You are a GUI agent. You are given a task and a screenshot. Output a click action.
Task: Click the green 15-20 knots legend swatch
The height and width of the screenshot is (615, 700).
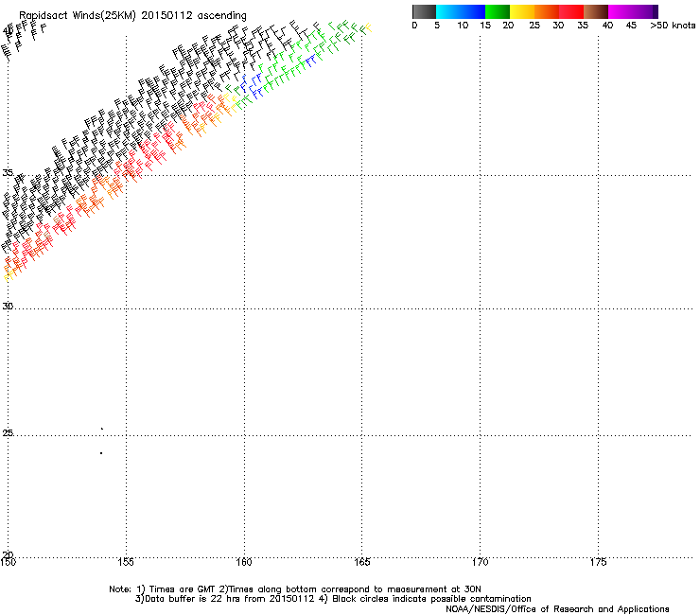tap(498, 11)
